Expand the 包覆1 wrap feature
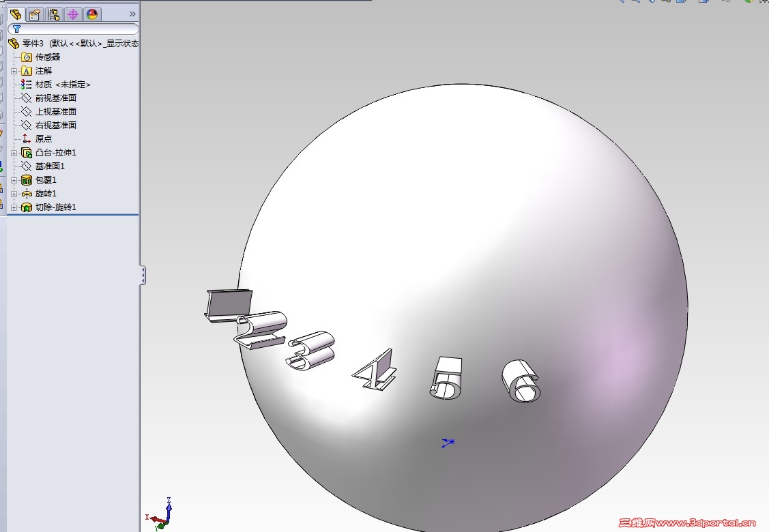The image size is (769, 532). 14,181
